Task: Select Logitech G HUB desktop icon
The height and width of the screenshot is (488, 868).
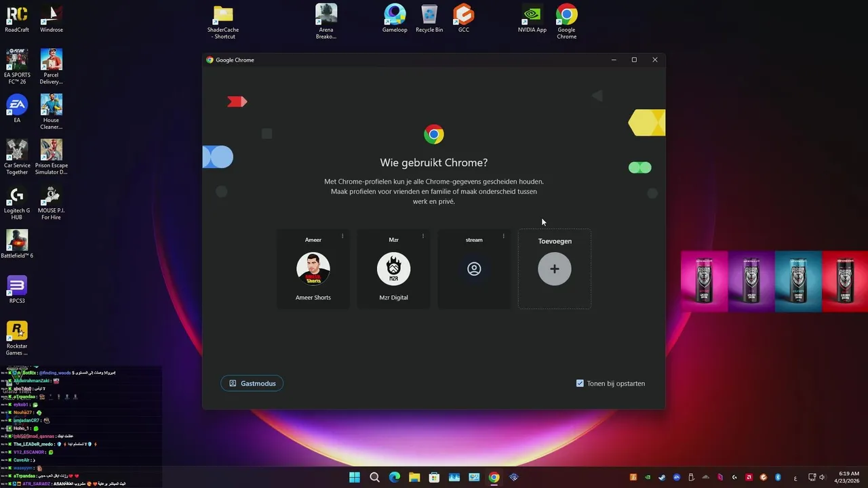Action: [x=17, y=203]
